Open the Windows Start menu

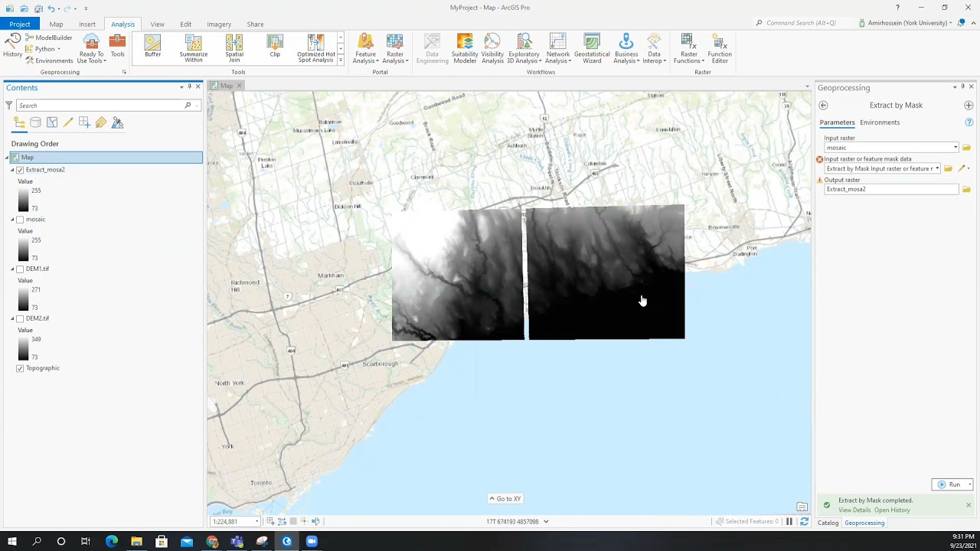(12, 542)
